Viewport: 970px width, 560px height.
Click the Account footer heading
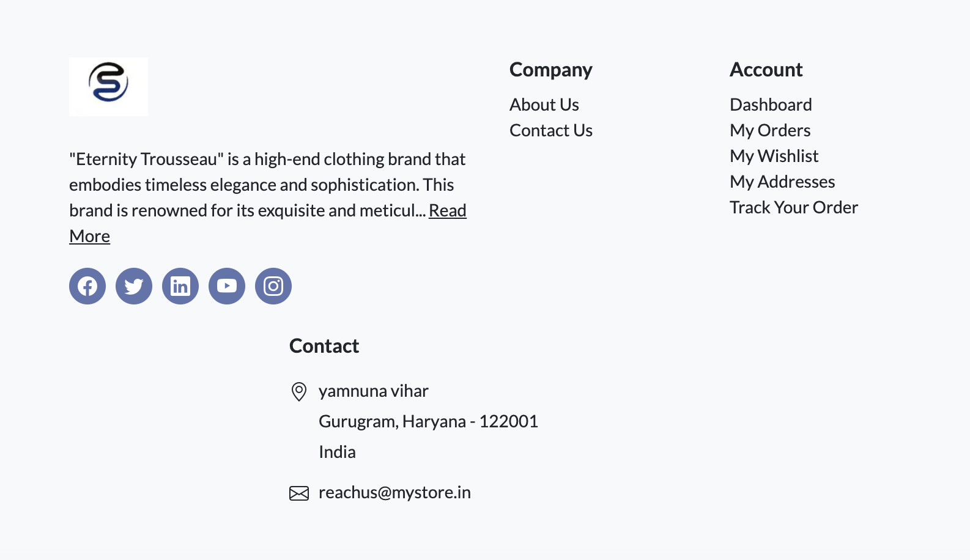[766, 70]
